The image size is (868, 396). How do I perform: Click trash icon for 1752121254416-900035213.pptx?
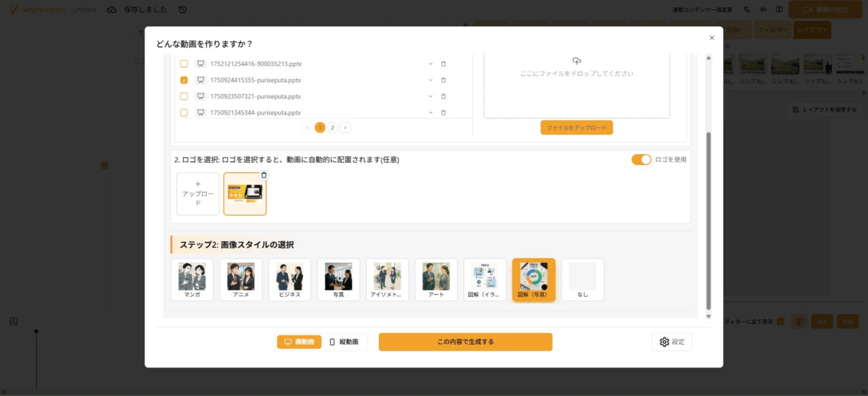point(443,64)
